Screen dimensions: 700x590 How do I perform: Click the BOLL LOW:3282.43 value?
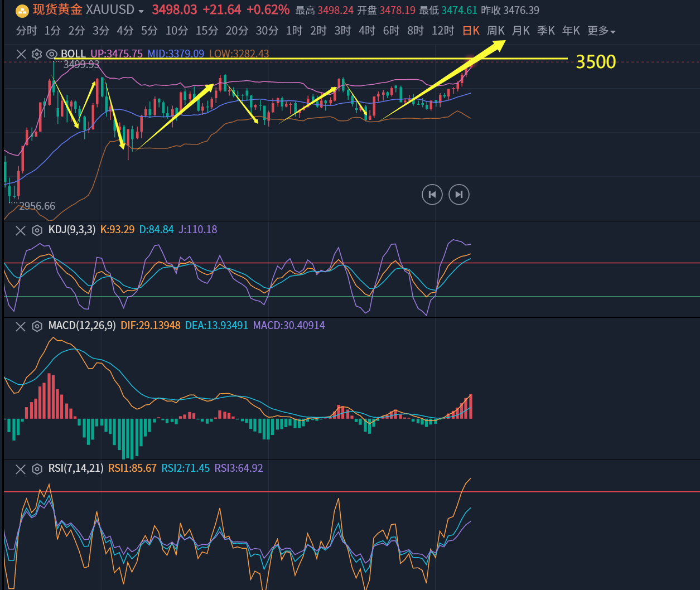click(x=239, y=54)
